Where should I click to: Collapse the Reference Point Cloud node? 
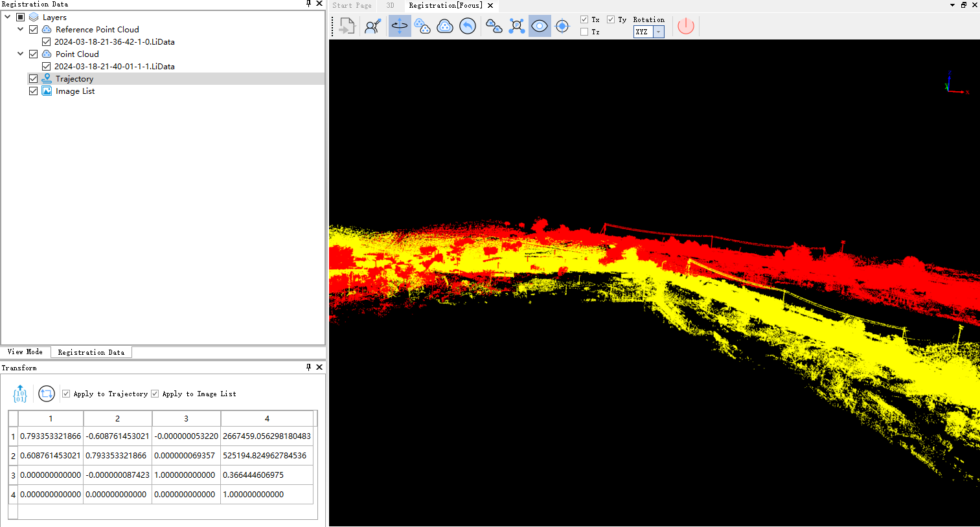21,29
